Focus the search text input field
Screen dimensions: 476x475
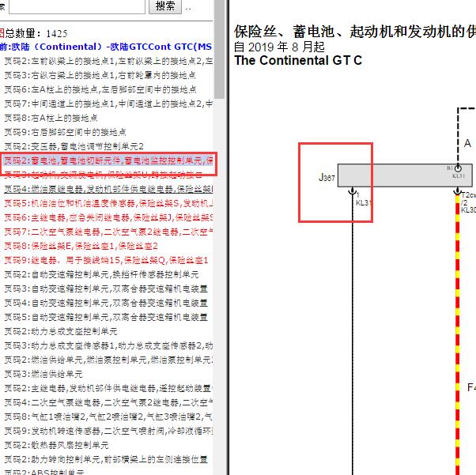[77, 6]
